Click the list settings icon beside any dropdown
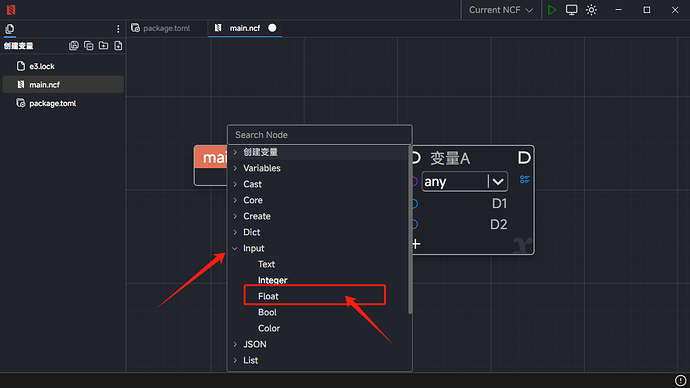 [x=525, y=179]
